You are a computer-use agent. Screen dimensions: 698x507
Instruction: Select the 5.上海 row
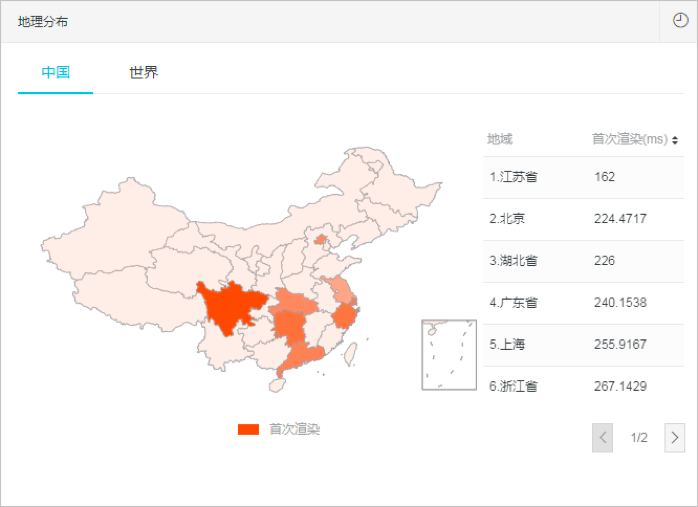[x=583, y=345]
